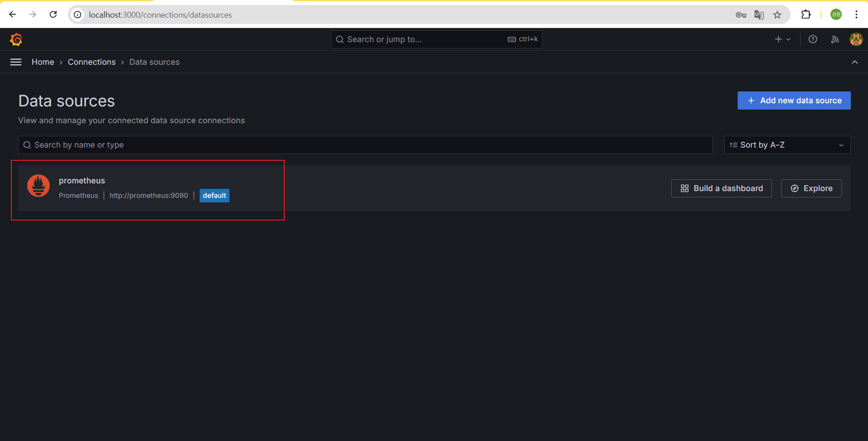Image resolution: width=868 pixels, height=441 pixels.
Task: Click Build a dashboard button
Action: tap(721, 188)
